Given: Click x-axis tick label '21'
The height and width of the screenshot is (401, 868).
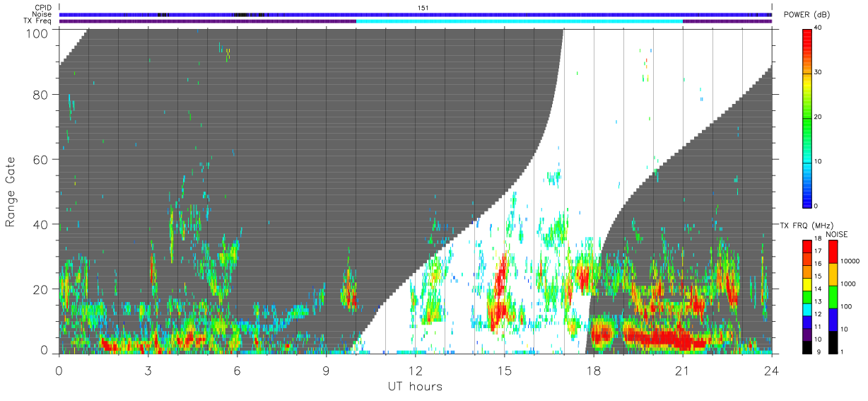Looking at the screenshot, I should point(682,371).
